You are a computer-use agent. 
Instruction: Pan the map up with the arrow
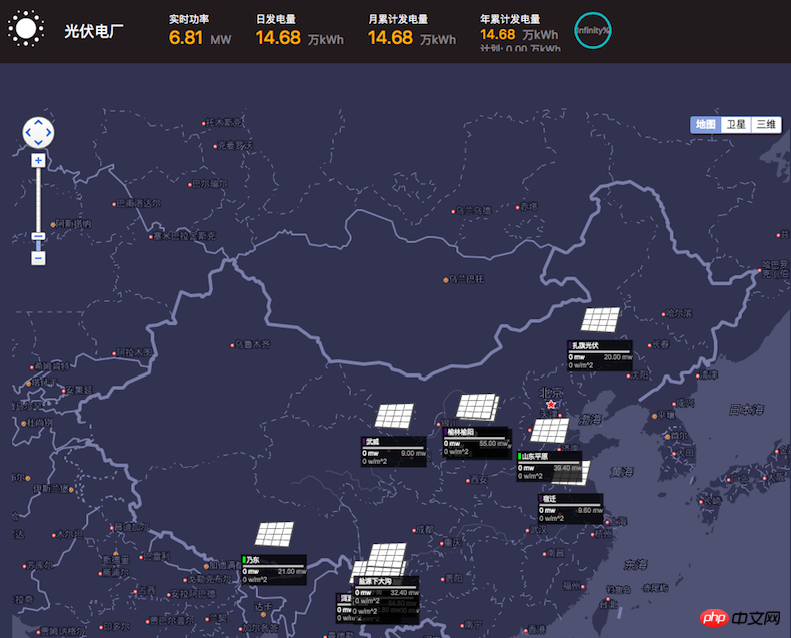(38, 123)
